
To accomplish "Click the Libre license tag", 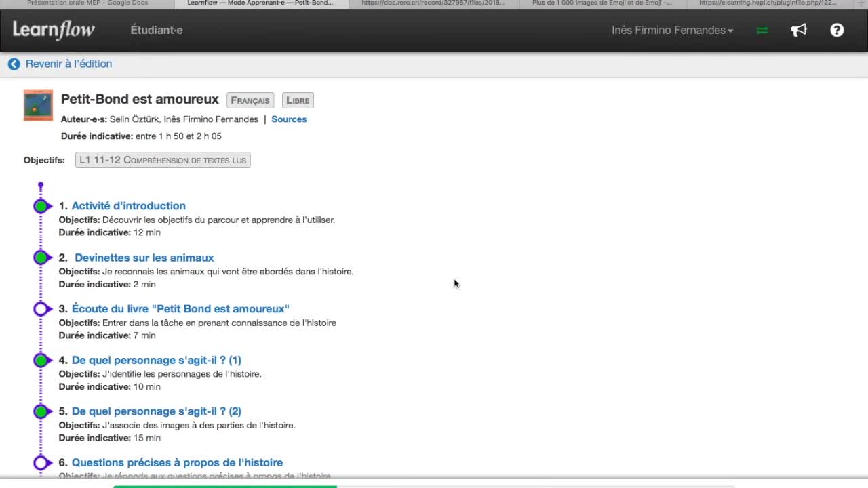I will tap(298, 100).
